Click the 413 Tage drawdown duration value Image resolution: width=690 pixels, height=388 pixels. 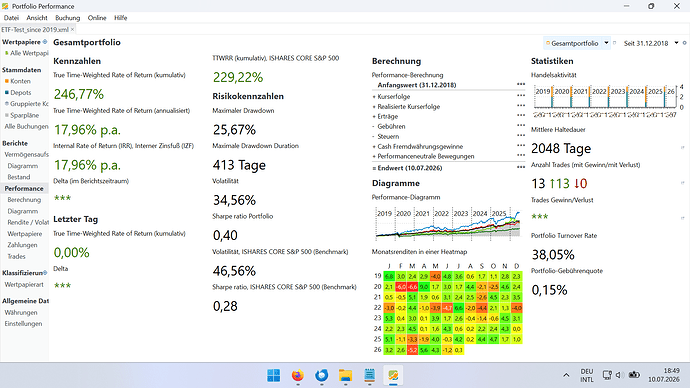[239, 165]
